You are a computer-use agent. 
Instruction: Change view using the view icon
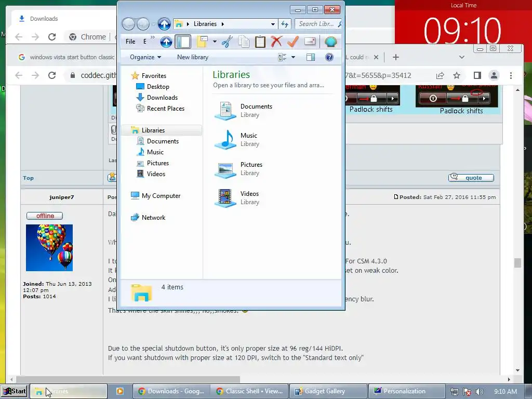coord(282,57)
